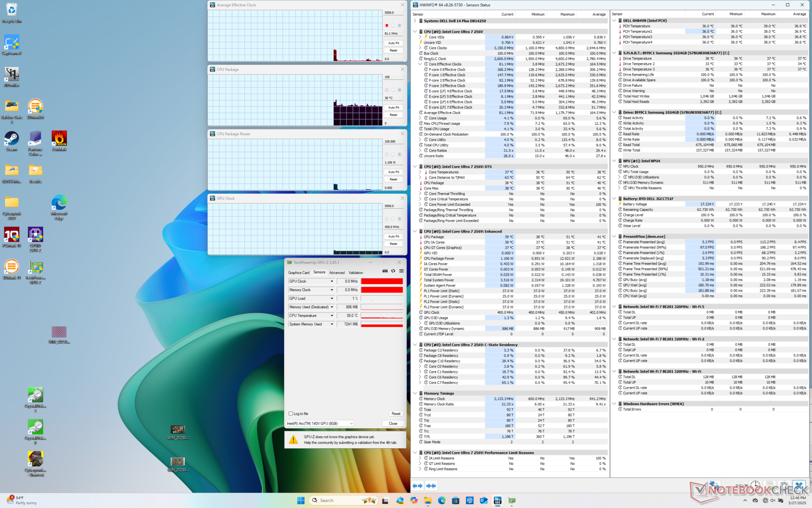Image resolution: width=812 pixels, height=508 pixels.
Task: Open the Intel Arc 140V GPU selector dropdown
Action: (320, 423)
